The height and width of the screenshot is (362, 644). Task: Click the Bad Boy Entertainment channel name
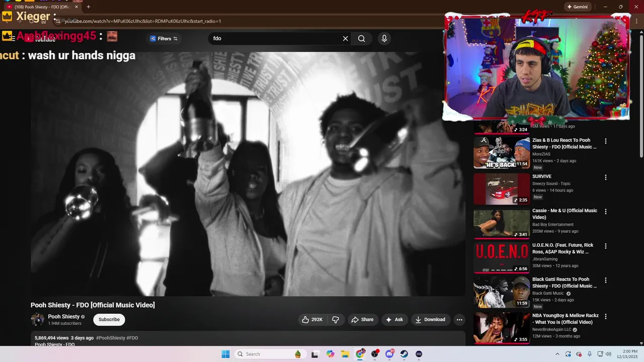pos(553,224)
